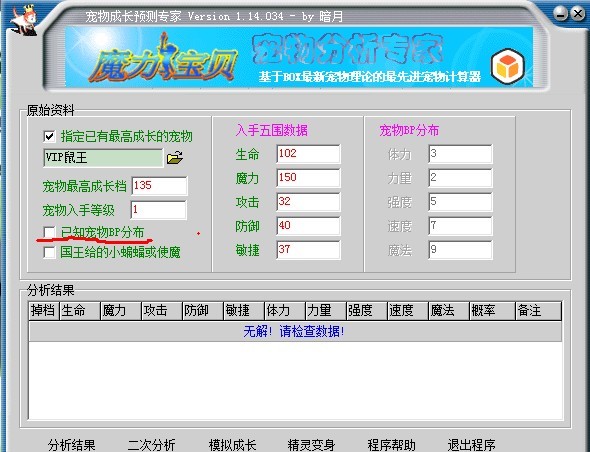Enable 已知宠物BP分布 checkbox
590x452 pixels.
tap(50, 233)
